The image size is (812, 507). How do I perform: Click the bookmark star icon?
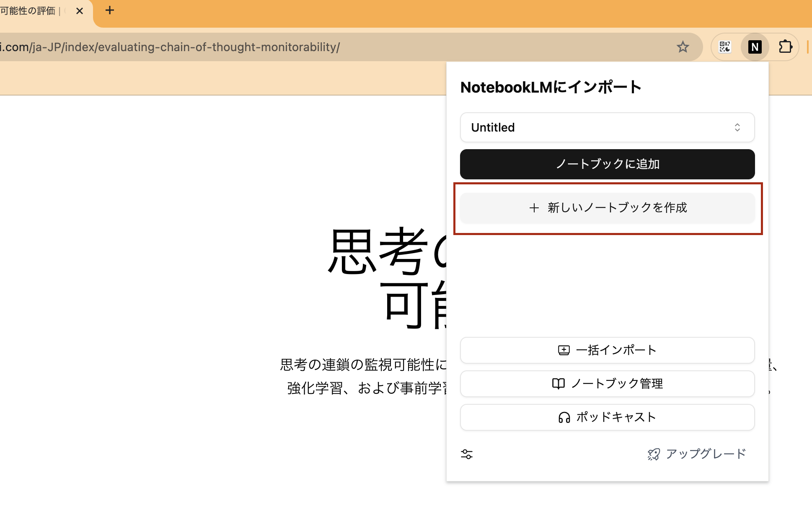683,47
